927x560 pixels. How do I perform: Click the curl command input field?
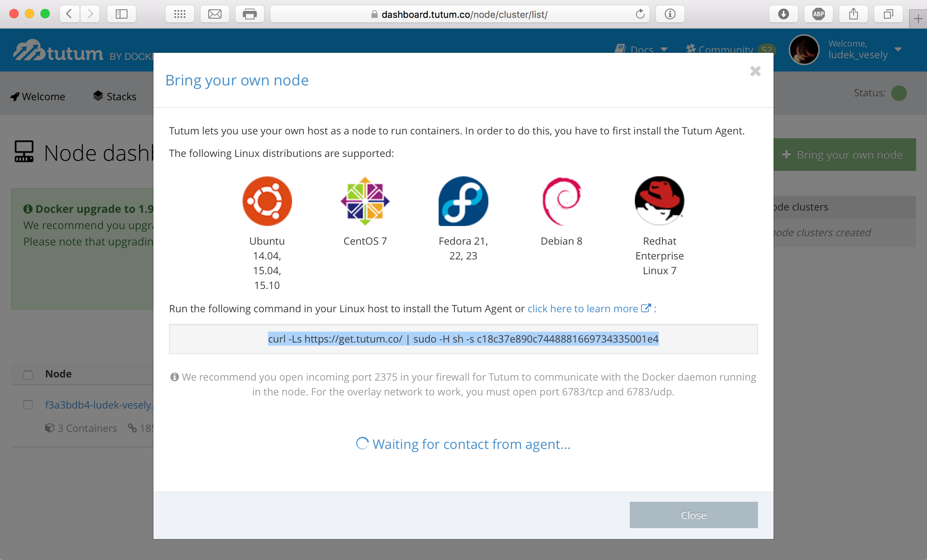[463, 338]
